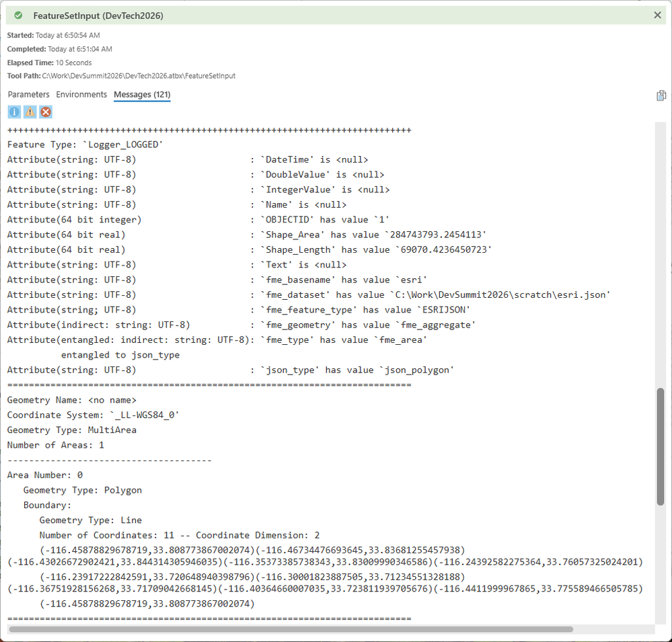Click 'Geometry Type: Line' line
Screen dimensions: 672x642
(91, 520)
